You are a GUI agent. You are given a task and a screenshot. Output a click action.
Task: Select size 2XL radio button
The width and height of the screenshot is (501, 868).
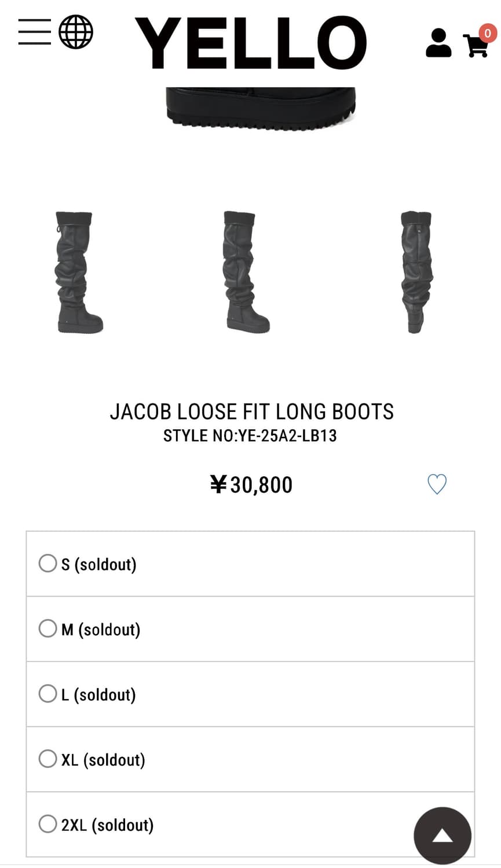[47, 824]
